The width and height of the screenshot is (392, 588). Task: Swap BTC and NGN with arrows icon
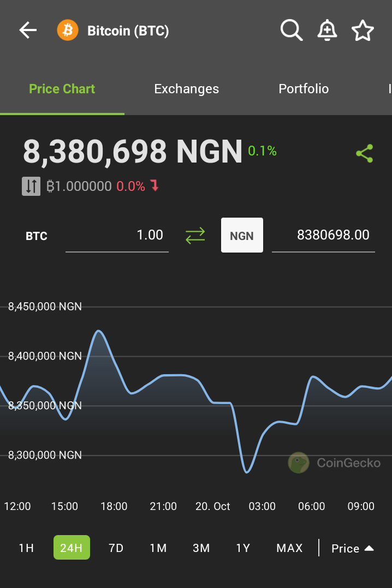pos(195,236)
